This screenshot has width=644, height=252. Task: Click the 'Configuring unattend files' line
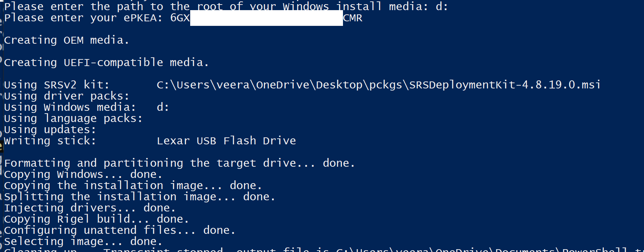coord(120,230)
